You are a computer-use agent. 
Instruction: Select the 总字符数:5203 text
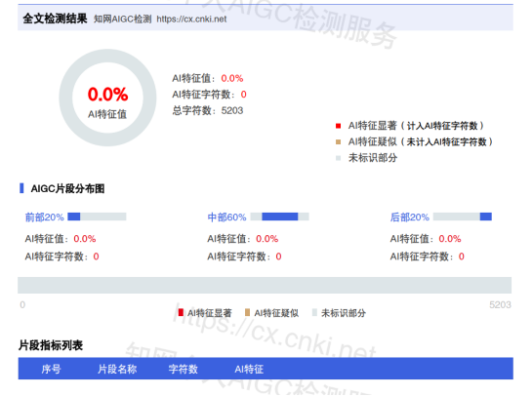tap(208, 110)
